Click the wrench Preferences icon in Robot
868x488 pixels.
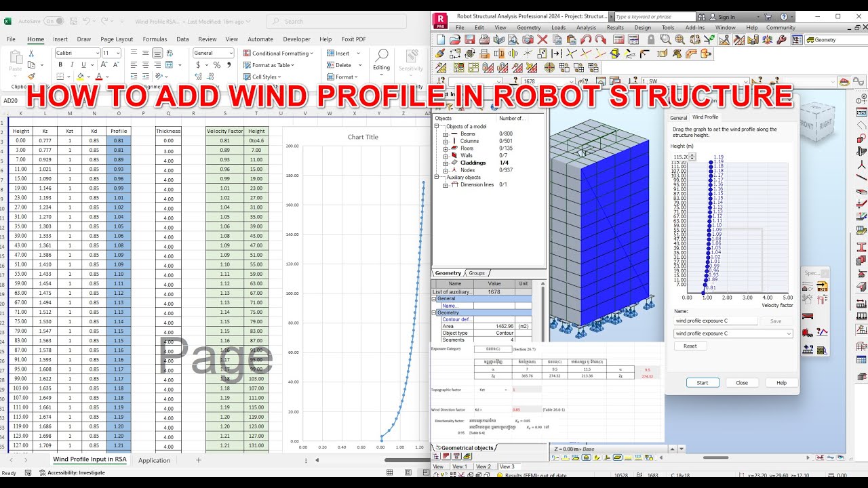(781, 39)
